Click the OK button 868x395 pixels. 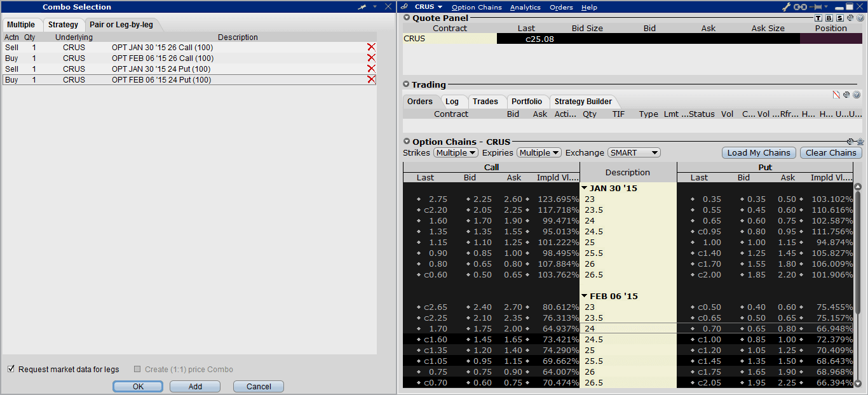pyautogui.click(x=138, y=386)
